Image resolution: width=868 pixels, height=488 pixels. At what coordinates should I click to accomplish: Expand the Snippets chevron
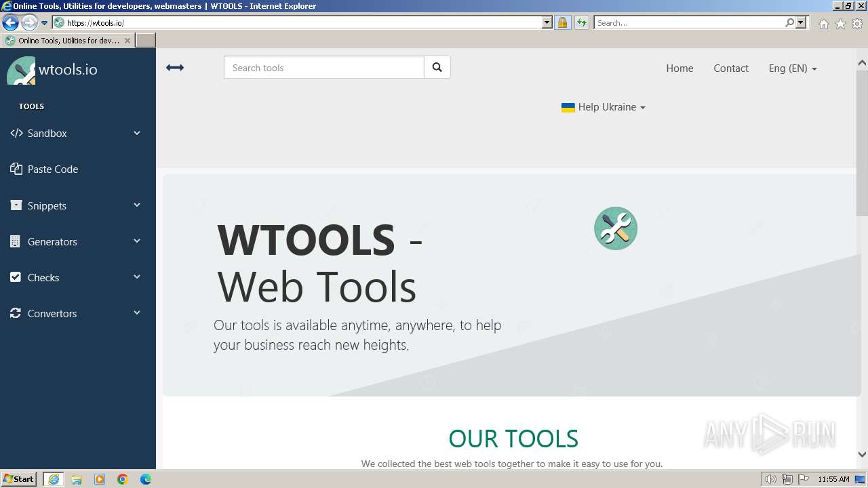coord(137,205)
